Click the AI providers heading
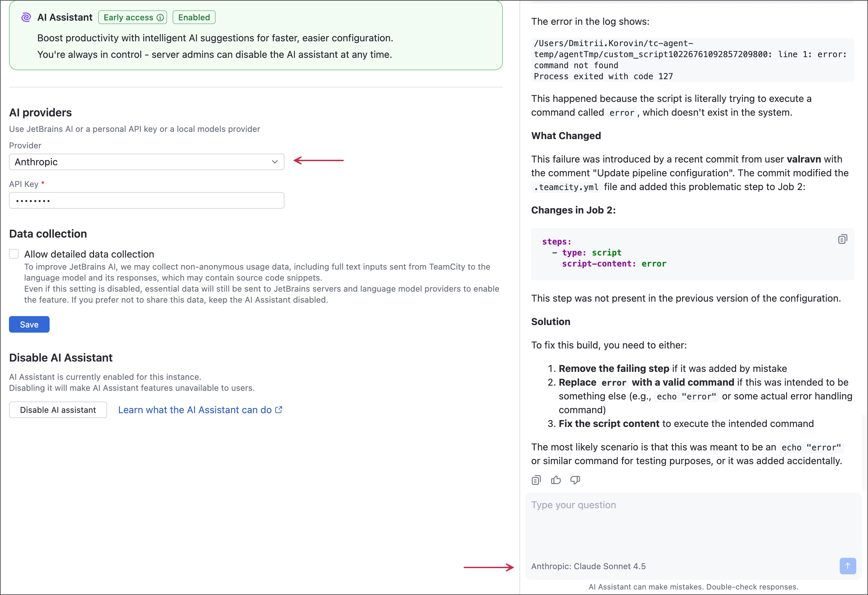The image size is (868, 595). tap(40, 112)
